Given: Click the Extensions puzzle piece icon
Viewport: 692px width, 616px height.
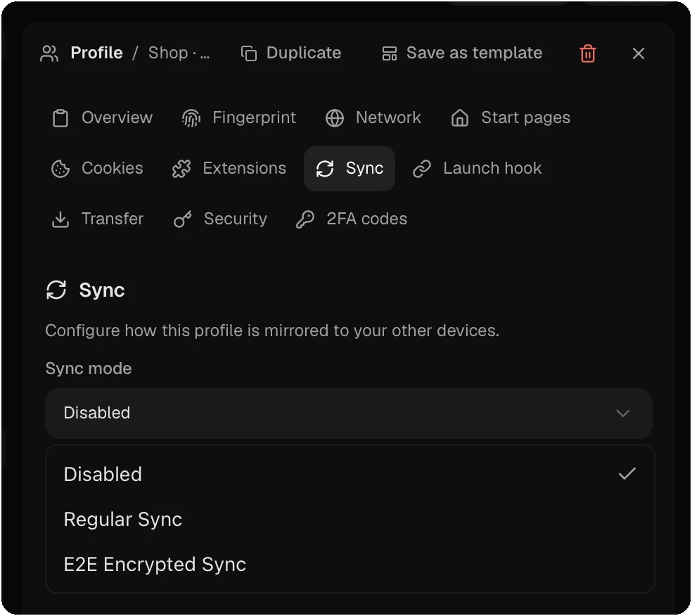Looking at the screenshot, I should (x=181, y=169).
